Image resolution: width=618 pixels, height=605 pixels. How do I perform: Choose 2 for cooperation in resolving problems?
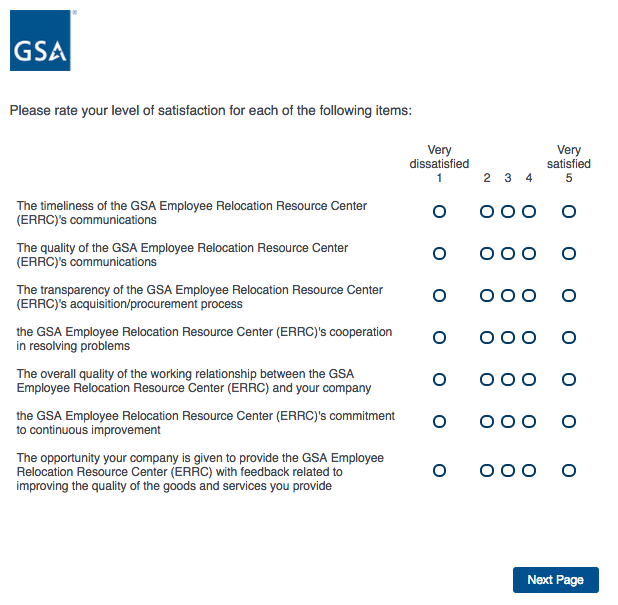coord(487,338)
